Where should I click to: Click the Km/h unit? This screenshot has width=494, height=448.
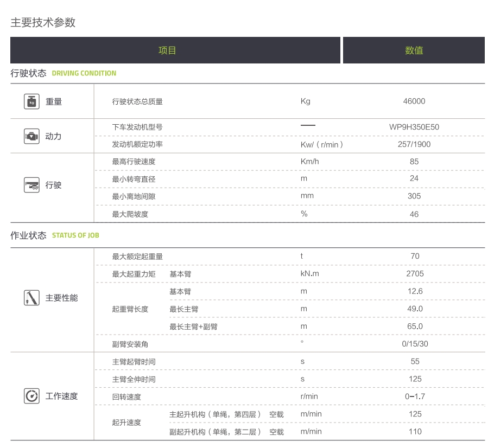(309, 162)
